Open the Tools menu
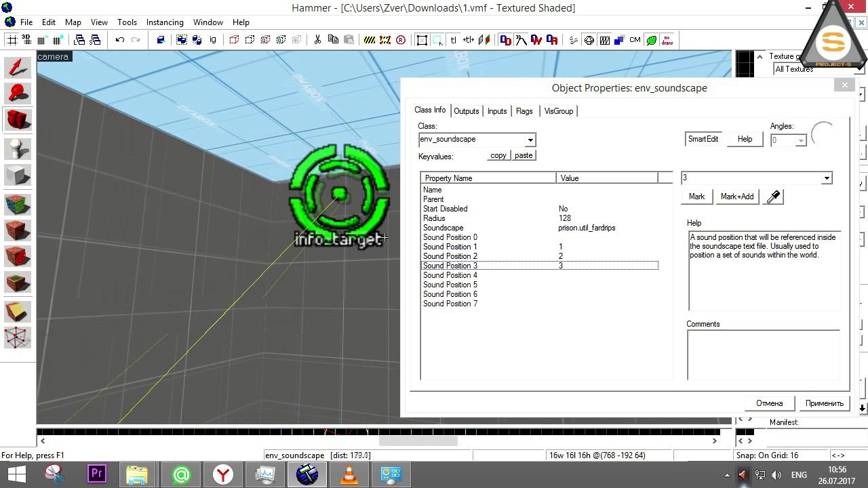This screenshot has width=868, height=488. click(127, 22)
